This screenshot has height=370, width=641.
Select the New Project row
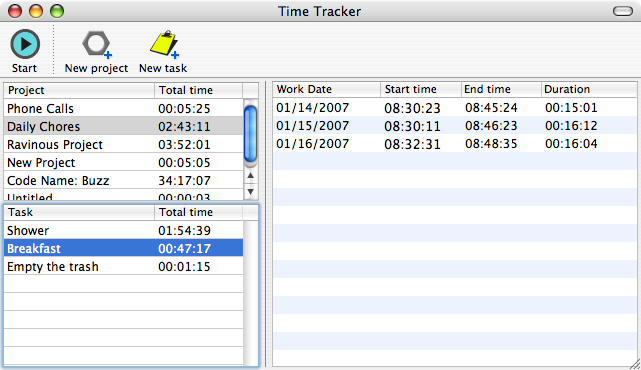(123, 162)
